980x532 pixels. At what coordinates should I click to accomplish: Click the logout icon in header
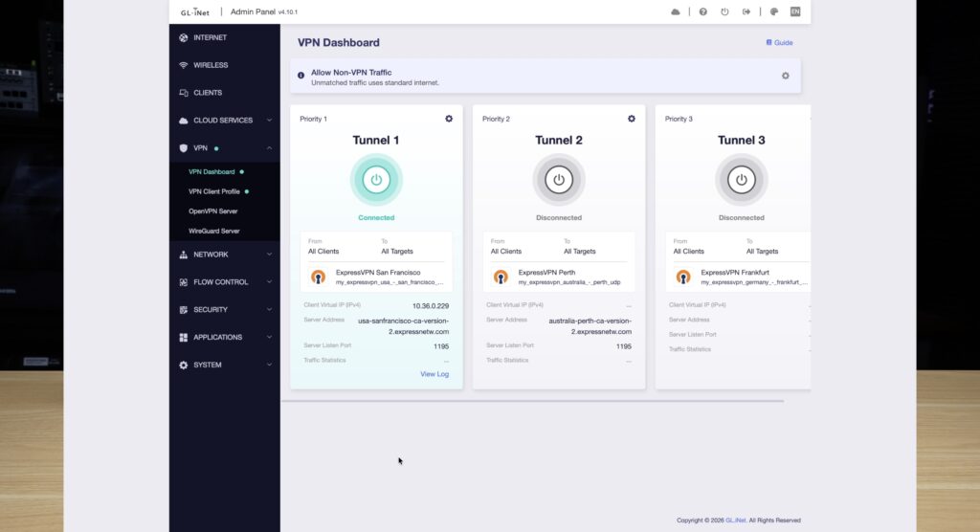click(x=746, y=11)
